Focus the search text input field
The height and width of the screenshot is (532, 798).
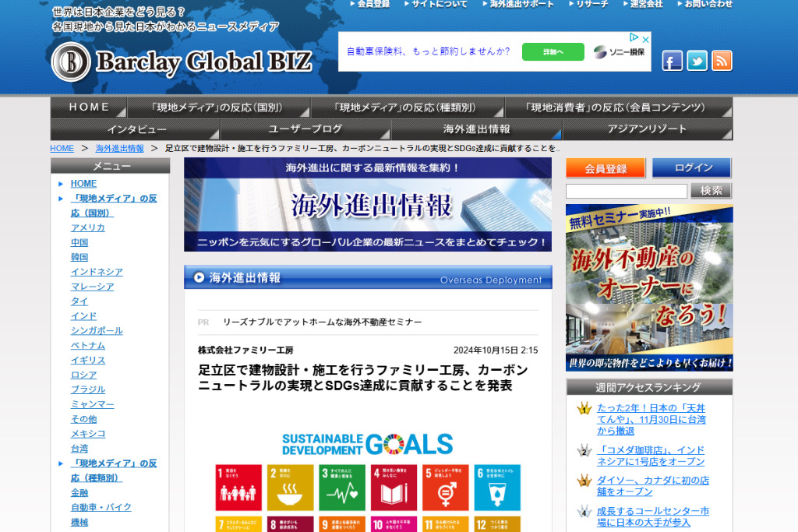pyautogui.click(x=626, y=191)
